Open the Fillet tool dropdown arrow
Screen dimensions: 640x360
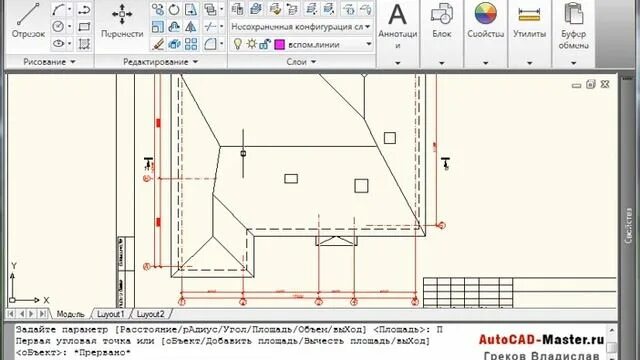coord(222,44)
